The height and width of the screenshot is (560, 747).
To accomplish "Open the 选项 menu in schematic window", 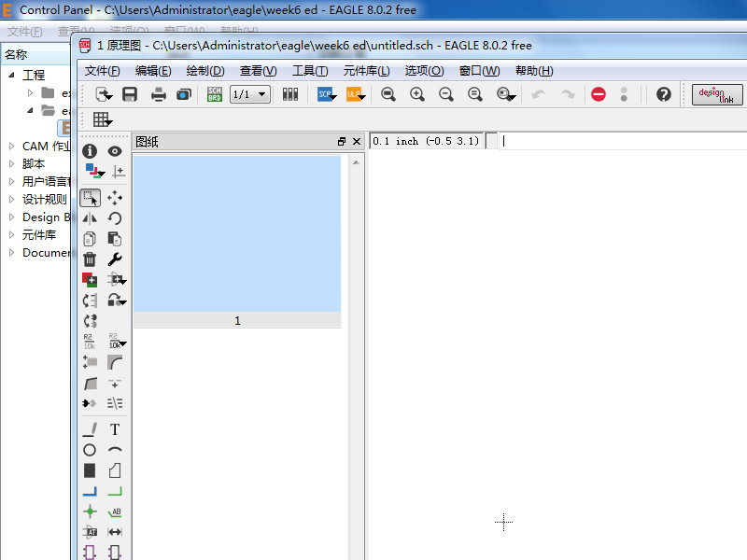I will coord(424,71).
